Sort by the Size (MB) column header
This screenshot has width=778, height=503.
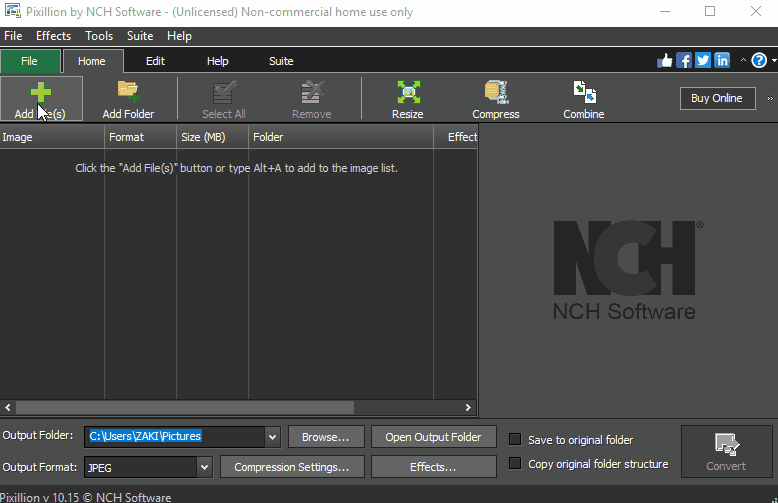tap(212, 137)
